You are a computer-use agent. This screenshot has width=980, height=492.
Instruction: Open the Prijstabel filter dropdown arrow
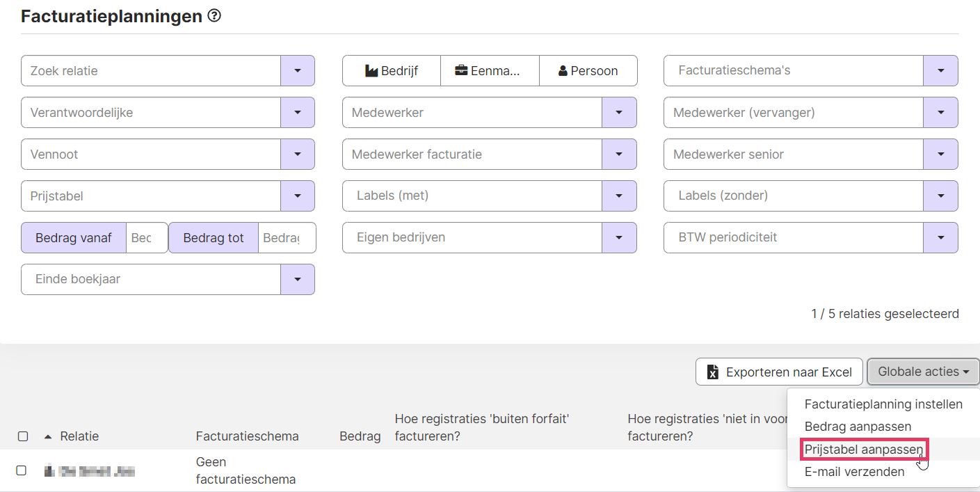point(298,196)
